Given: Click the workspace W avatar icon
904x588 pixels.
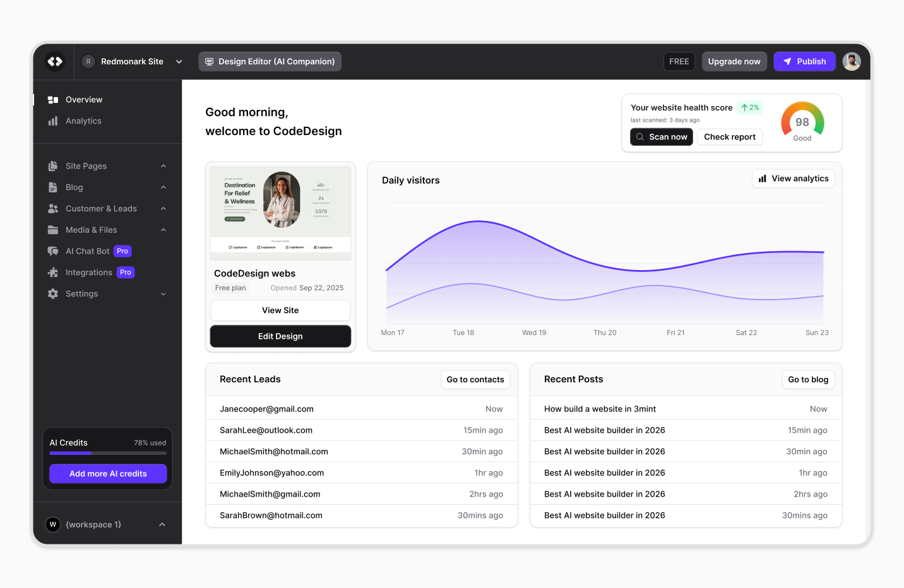Looking at the screenshot, I should tap(53, 524).
